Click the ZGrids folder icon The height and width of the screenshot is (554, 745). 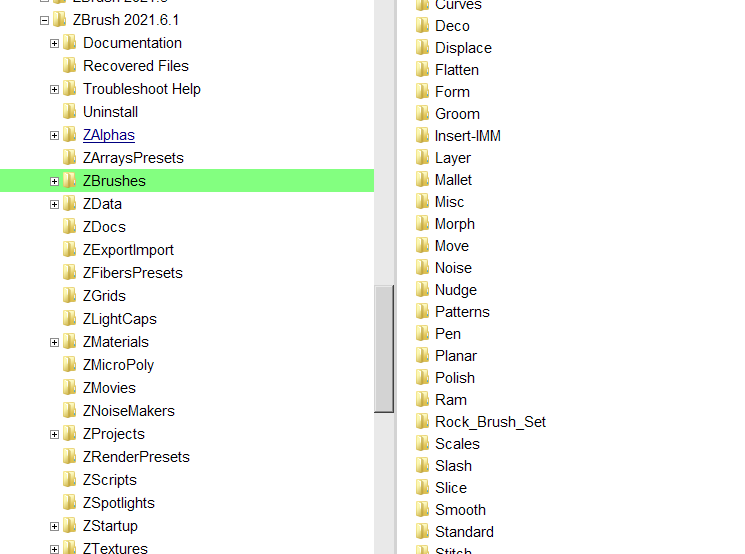click(x=69, y=296)
